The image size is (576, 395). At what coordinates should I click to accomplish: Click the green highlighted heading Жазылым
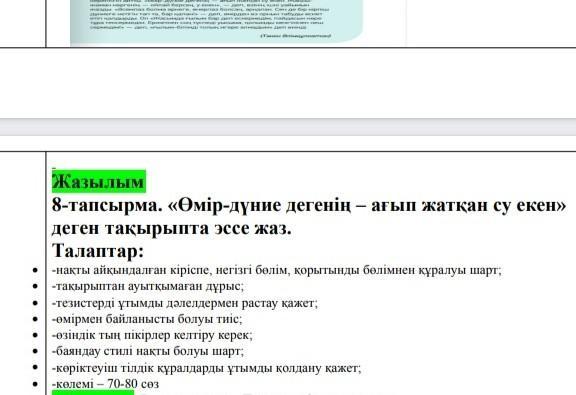99,181
